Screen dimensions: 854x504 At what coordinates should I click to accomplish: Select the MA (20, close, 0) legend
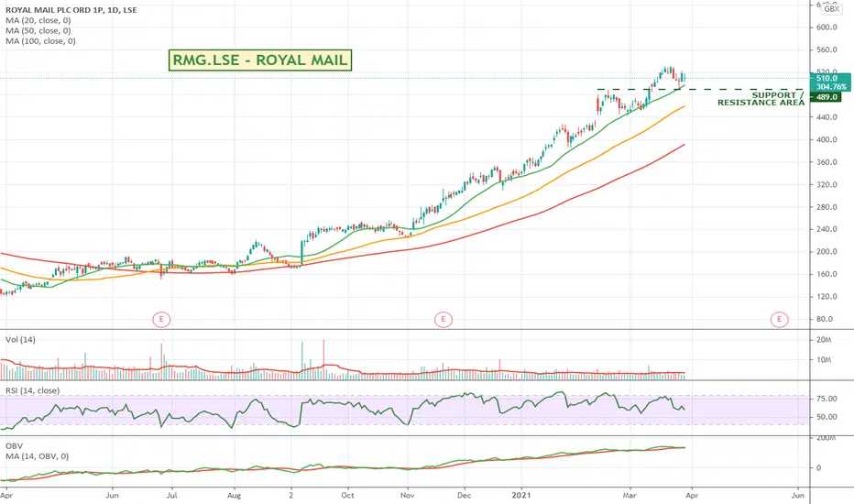point(38,20)
